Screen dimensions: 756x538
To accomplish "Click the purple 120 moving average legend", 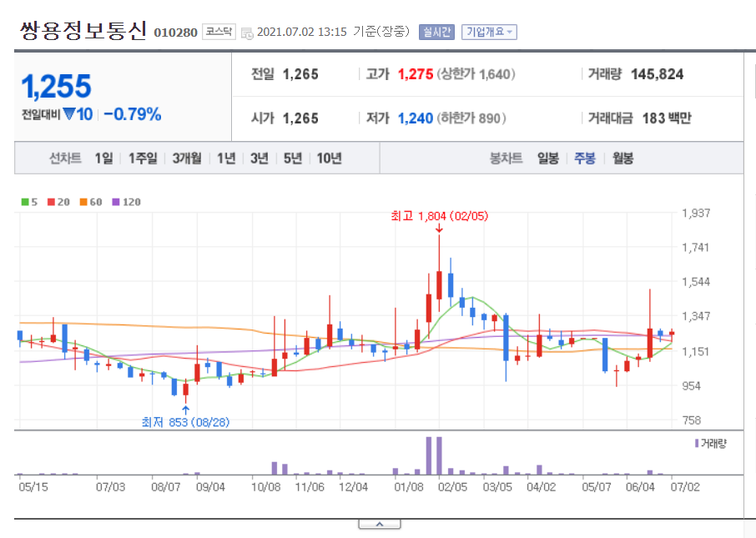I will [126, 202].
